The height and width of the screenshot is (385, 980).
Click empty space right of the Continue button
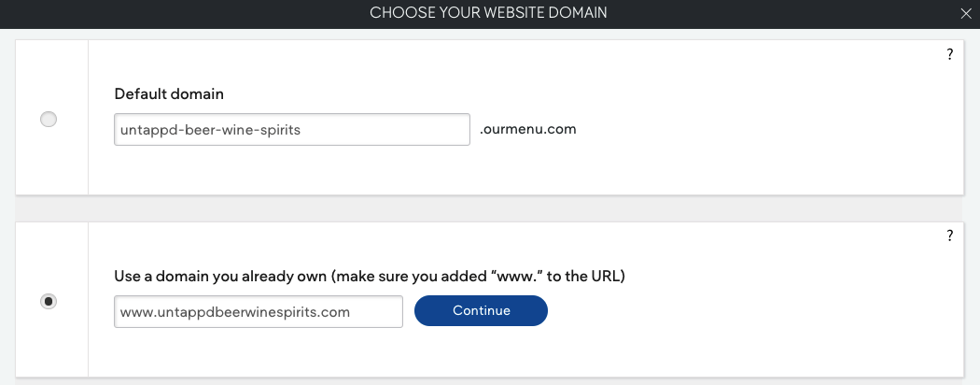point(750,311)
